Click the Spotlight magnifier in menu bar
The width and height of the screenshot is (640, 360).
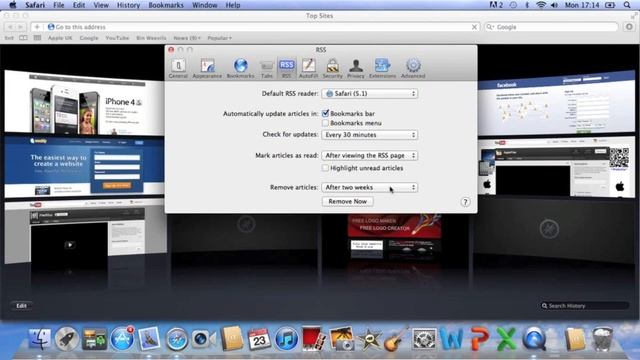tap(627, 5)
